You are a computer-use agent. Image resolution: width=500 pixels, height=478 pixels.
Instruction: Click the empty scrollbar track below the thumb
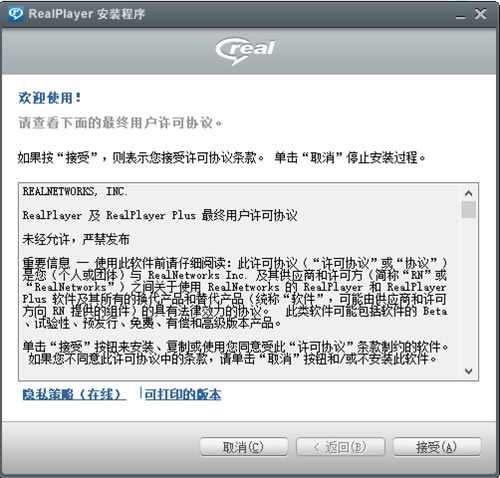tap(468, 292)
